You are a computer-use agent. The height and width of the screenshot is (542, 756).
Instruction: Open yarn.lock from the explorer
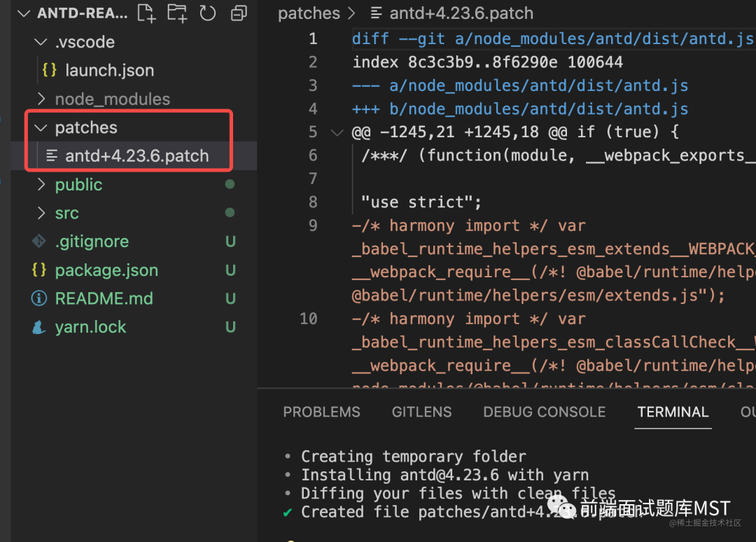point(90,327)
